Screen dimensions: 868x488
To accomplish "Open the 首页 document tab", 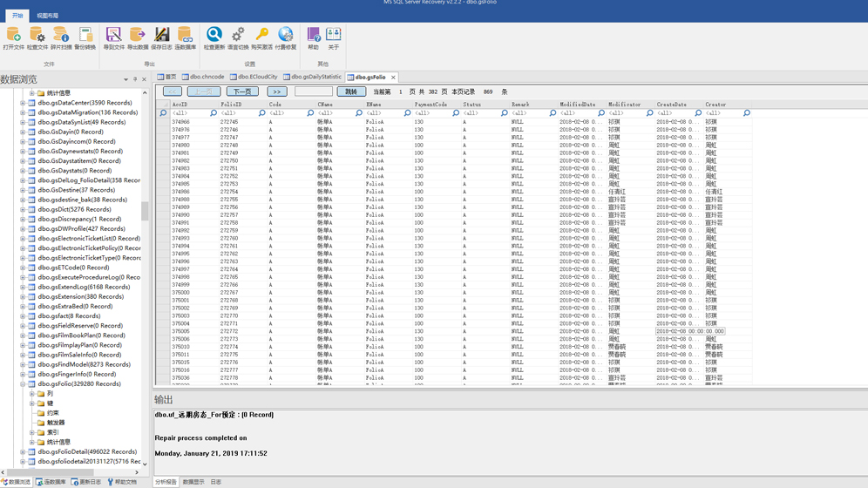I will (166, 77).
